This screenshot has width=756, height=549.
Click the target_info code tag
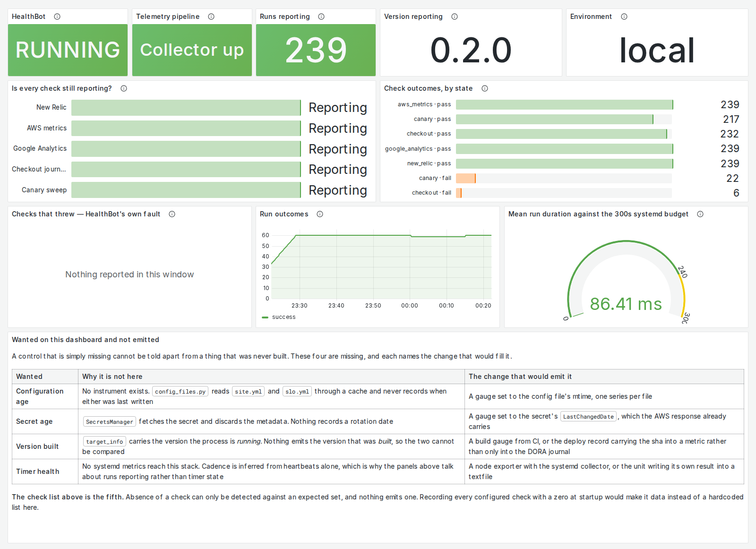pos(104,441)
